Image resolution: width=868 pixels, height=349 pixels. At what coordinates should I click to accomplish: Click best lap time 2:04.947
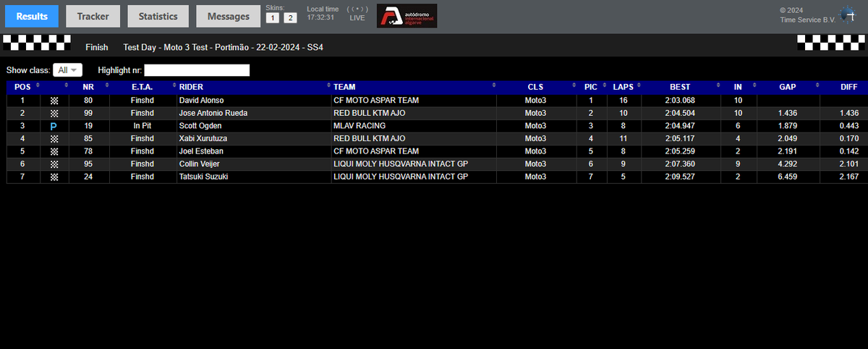point(679,126)
